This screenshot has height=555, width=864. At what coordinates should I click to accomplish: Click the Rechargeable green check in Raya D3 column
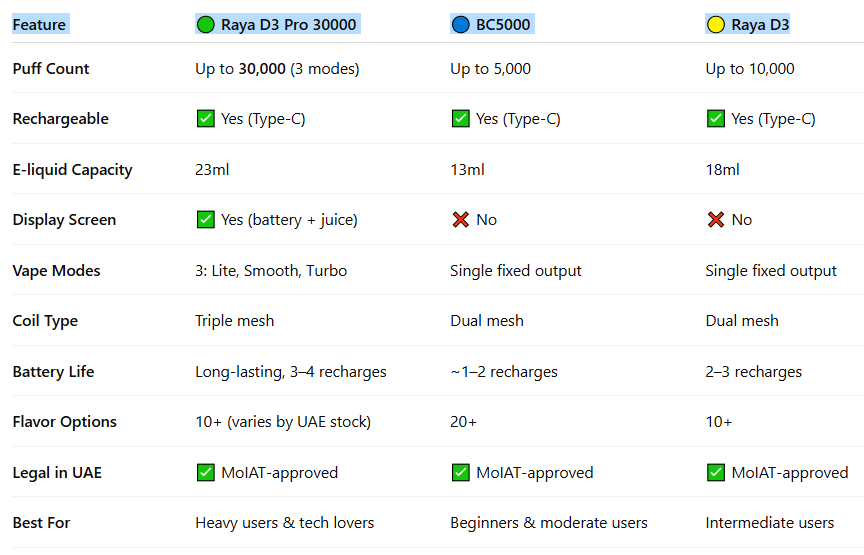coord(716,118)
